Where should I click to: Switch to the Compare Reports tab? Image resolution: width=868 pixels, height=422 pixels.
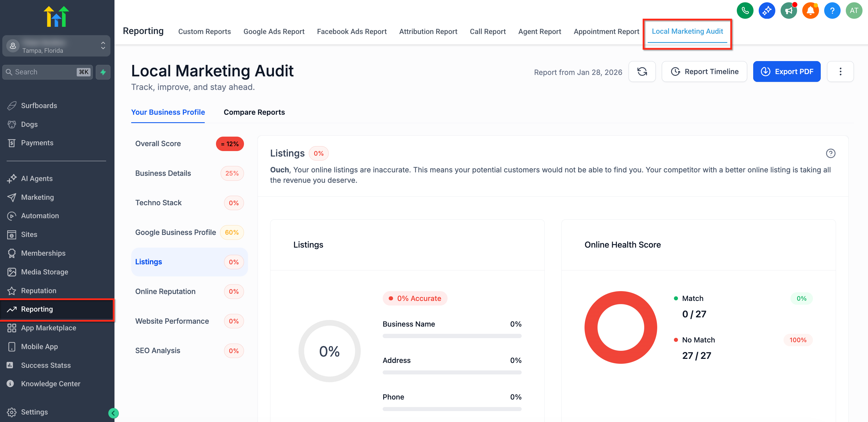pyautogui.click(x=254, y=112)
